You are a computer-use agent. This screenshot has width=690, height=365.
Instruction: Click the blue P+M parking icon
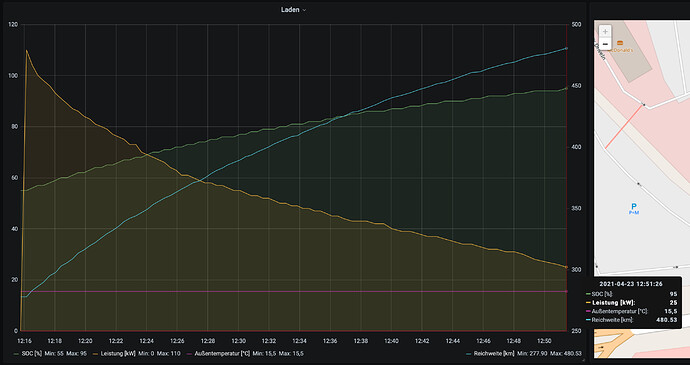point(634,208)
